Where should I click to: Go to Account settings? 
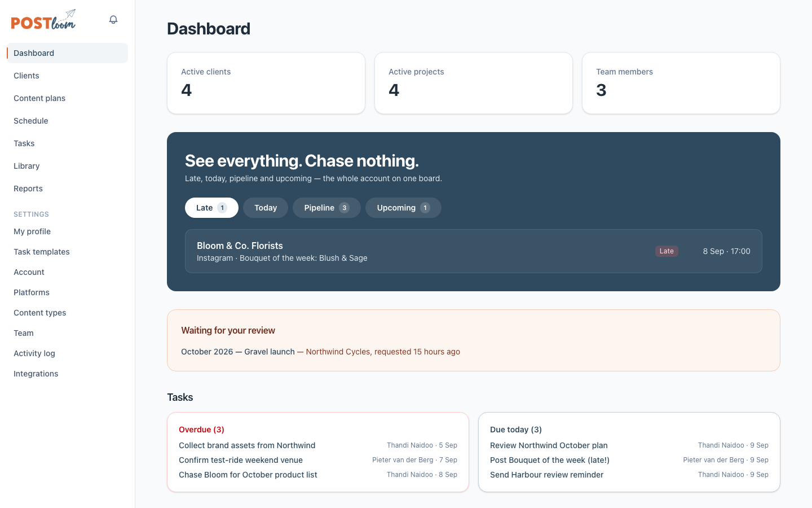(68, 272)
